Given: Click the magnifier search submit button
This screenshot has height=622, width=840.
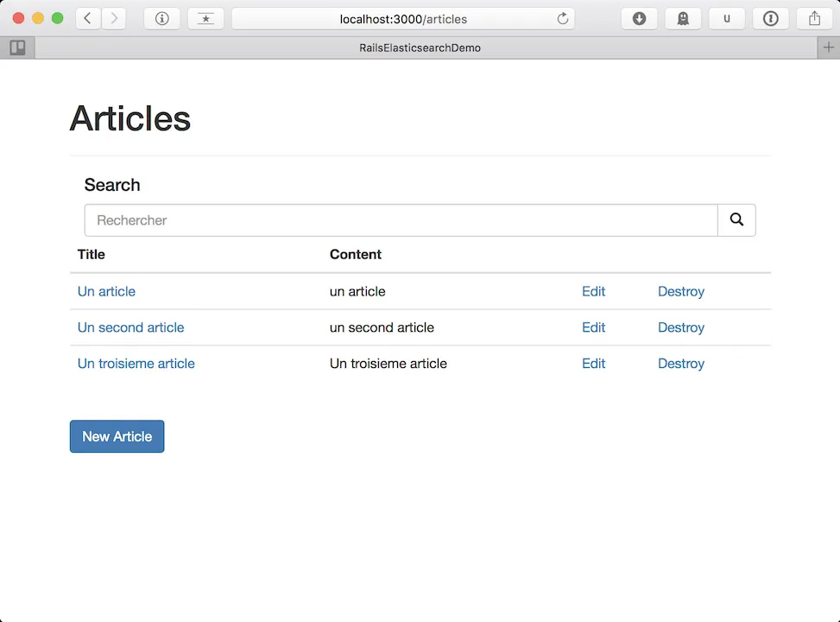Looking at the screenshot, I should (x=736, y=219).
